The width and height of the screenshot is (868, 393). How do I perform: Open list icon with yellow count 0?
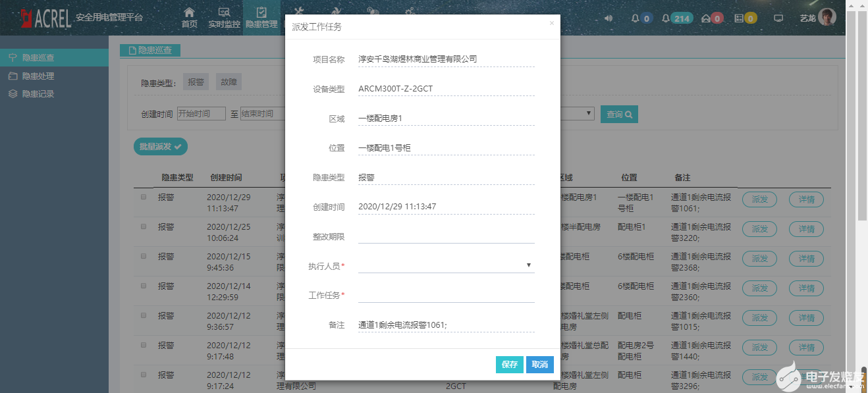(x=746, y=18)
